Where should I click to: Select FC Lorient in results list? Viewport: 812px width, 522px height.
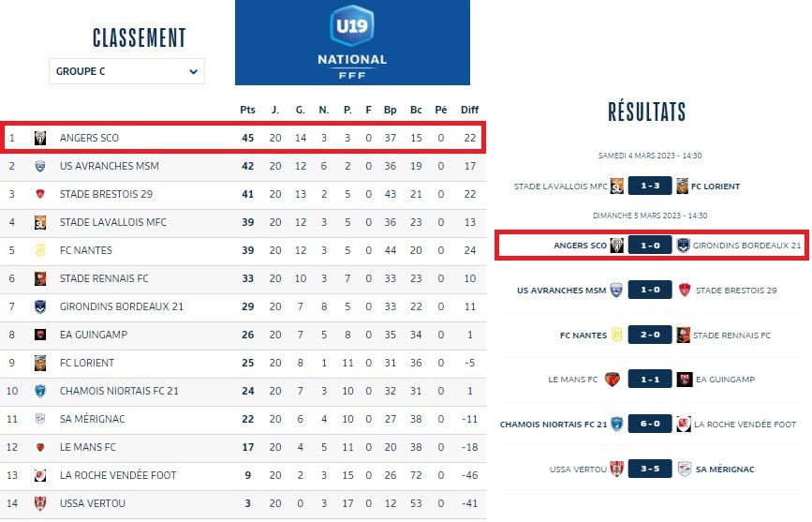click(x=716, y=186)
